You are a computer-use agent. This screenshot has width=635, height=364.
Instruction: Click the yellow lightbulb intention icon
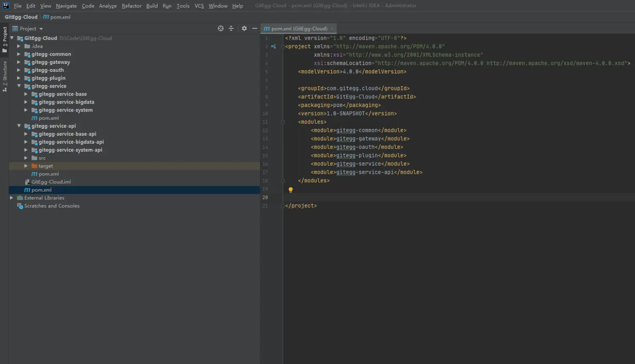(x=290, y=190)
